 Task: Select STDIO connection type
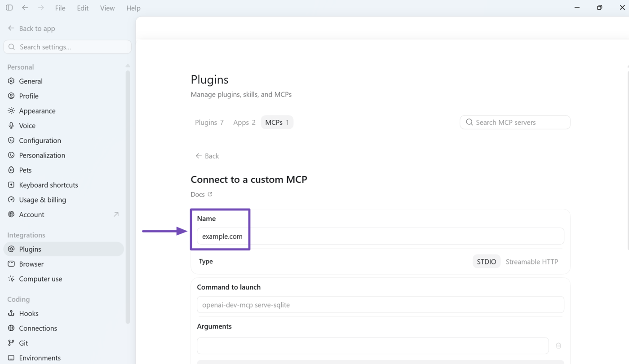coord(487,262)
